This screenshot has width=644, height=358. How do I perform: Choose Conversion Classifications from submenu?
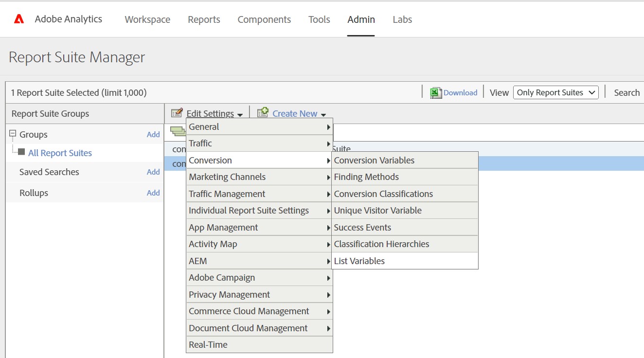(405, 194)
